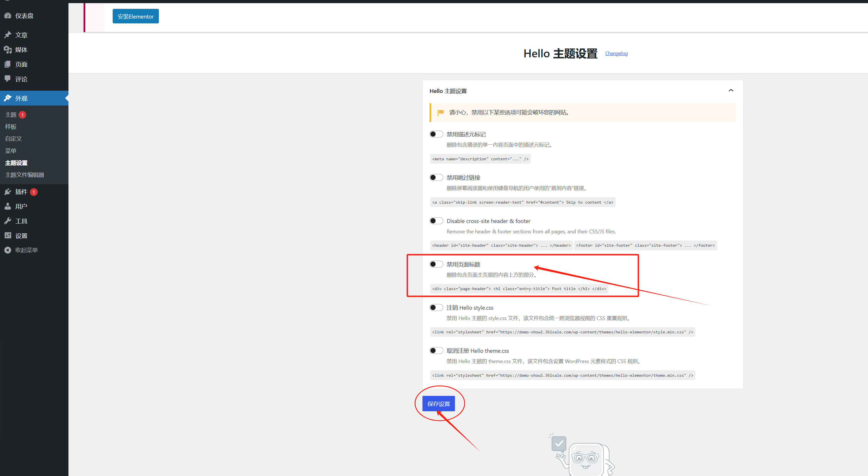868x476 pixels.
Task: Click the 安装Elementor button
Action: pos(135,16)
